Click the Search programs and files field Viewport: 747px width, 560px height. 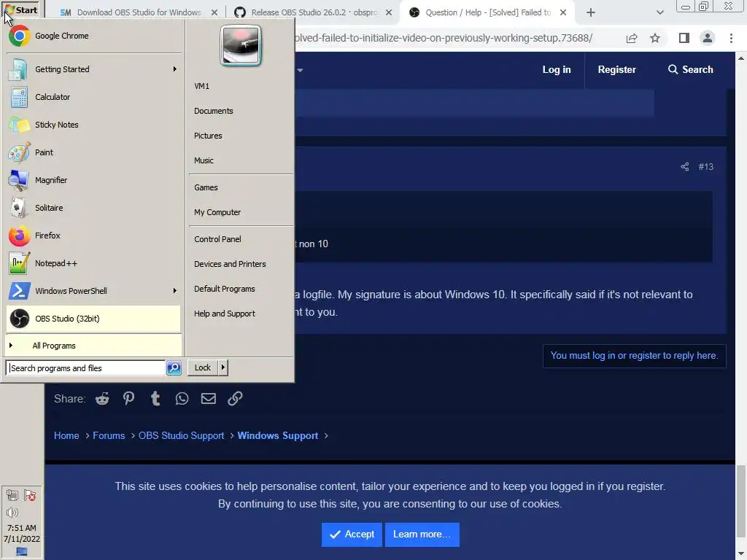tap(85, 367)
